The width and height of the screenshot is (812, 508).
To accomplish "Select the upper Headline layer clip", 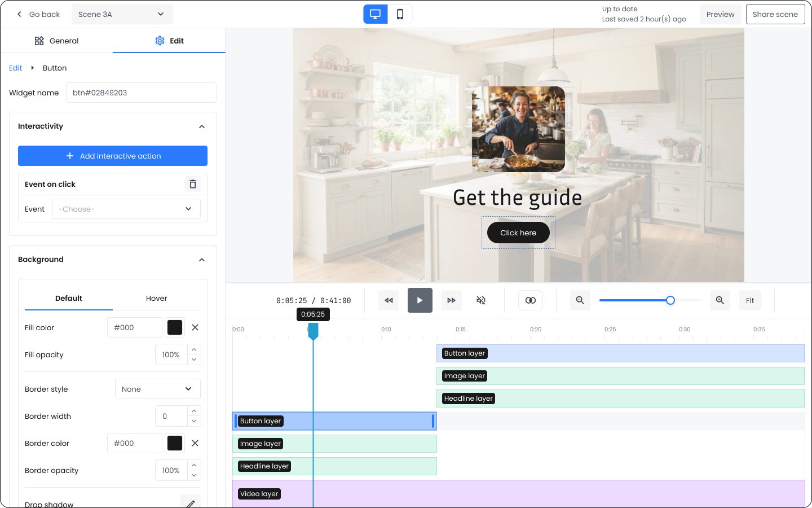I will (620, 398).
